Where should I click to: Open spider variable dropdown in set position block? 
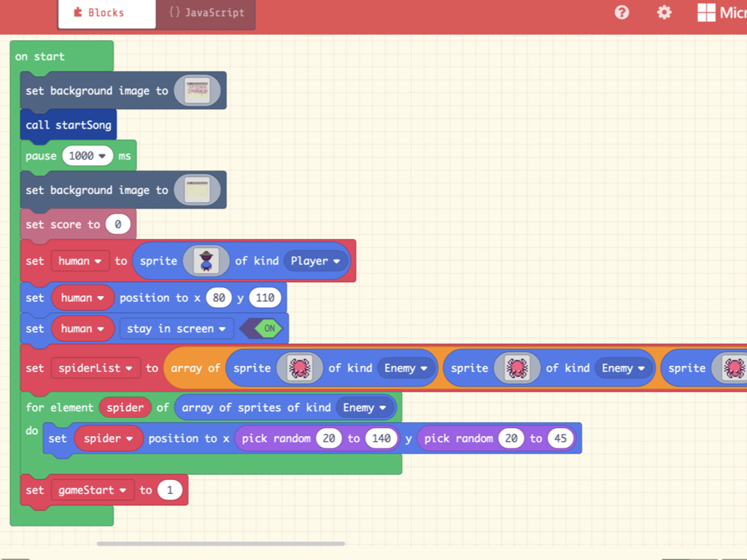coord(108,438)
